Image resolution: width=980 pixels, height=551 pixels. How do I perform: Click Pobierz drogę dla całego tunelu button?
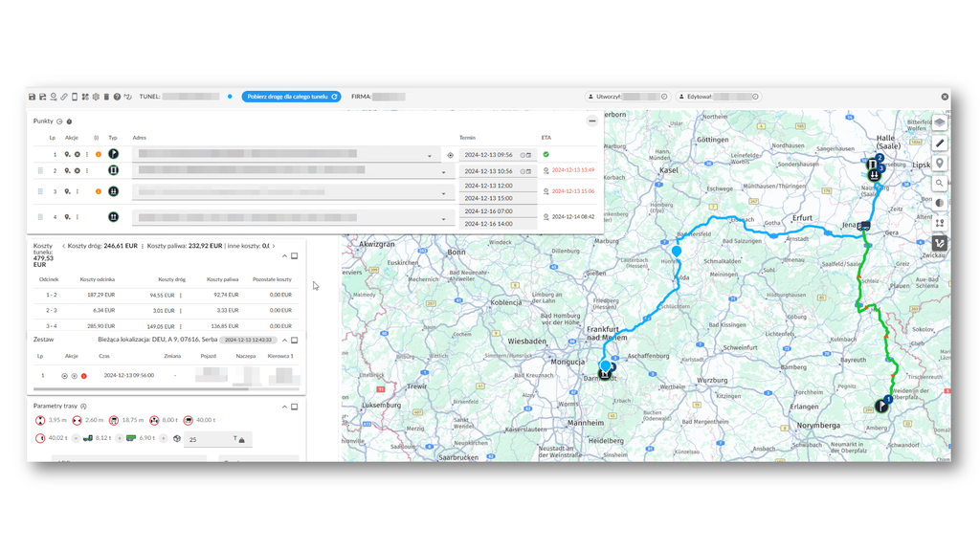[x=291, y=97]
